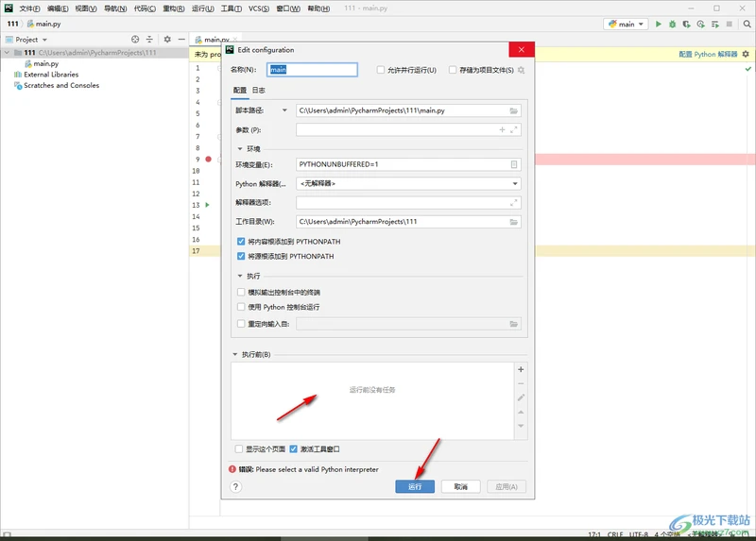Check store as project file checkbox
The height and width of the screenshot is (541, 756).
coord(453,70)
